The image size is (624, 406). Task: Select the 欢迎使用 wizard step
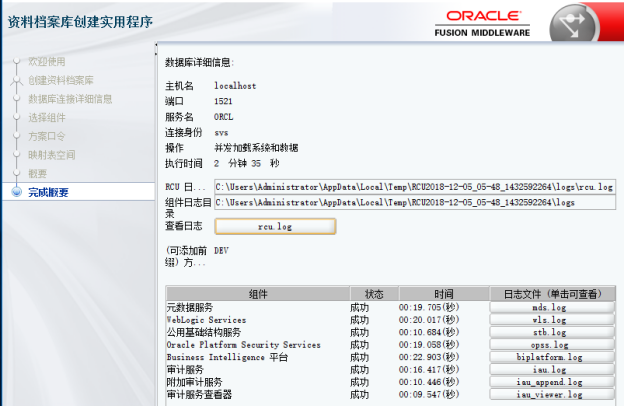47,61
